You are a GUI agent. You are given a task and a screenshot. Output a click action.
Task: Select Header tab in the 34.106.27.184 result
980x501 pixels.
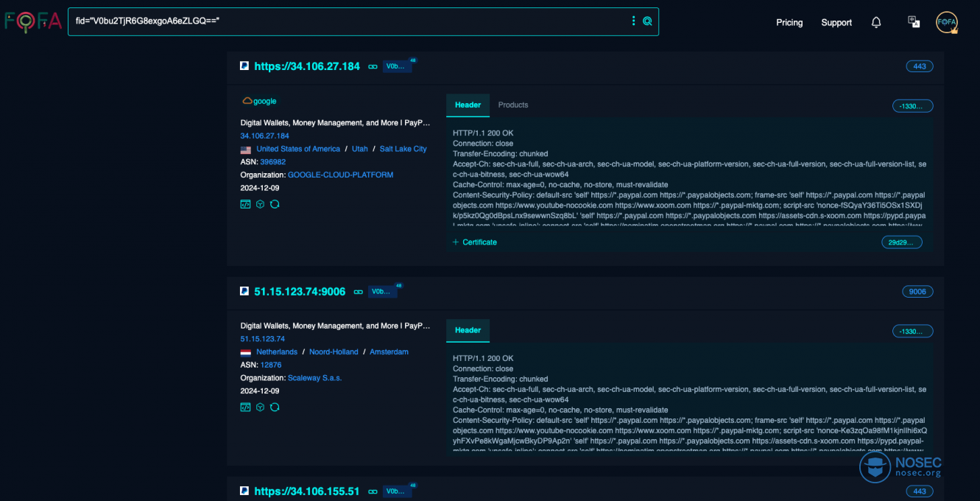468,105
